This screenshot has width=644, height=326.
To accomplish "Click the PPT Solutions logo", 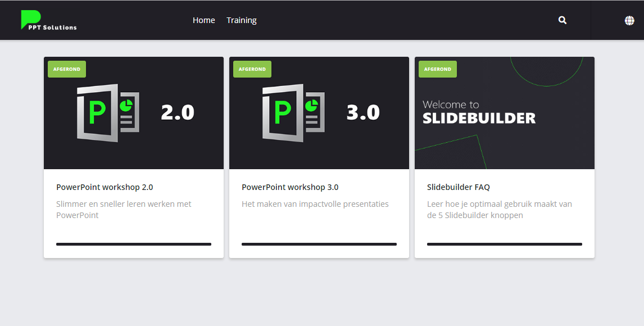I will (49, 20).
